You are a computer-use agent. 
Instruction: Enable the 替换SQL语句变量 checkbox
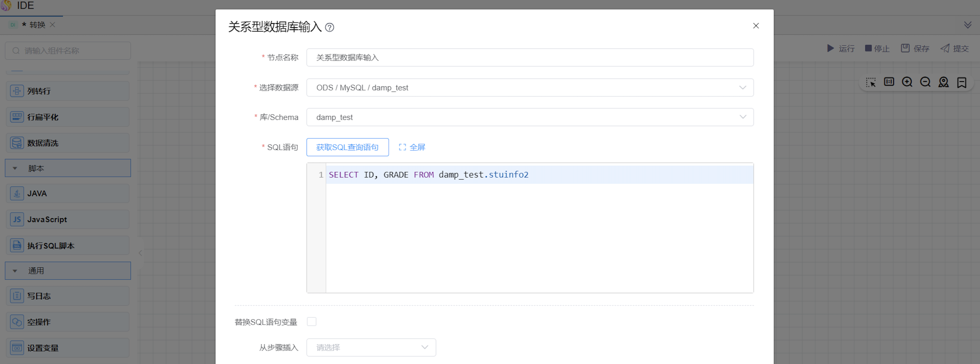(x=312, y=322)
